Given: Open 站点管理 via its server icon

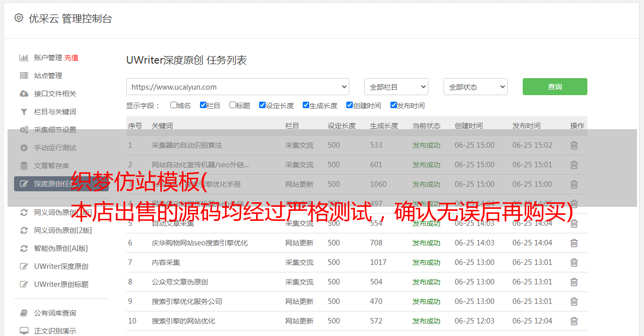Looking at the screenshot, I should (24, 76).
